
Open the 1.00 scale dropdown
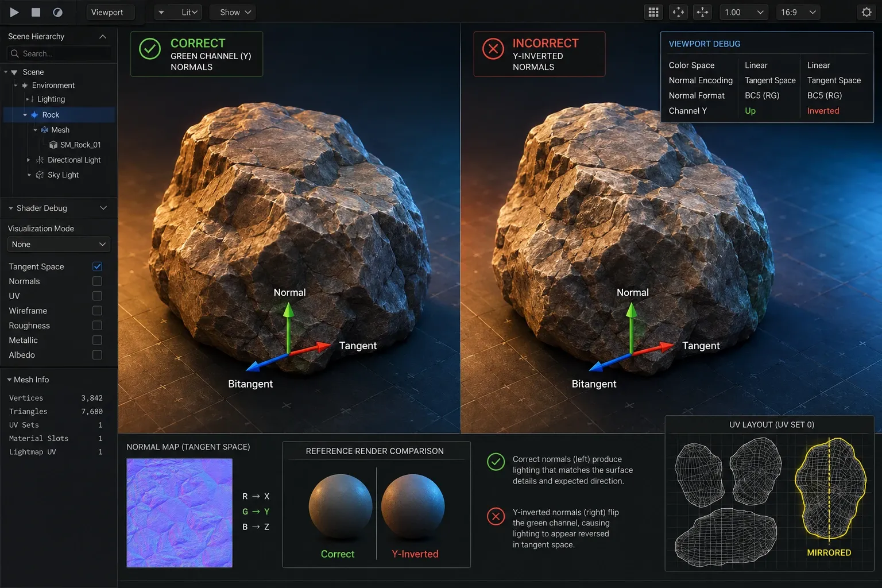click(744, 12)
